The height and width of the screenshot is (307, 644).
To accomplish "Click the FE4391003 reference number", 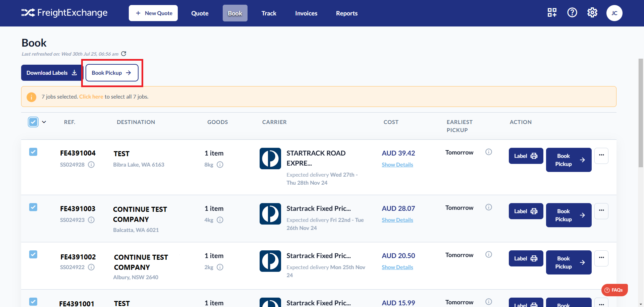I will click(x=78, y=208).
